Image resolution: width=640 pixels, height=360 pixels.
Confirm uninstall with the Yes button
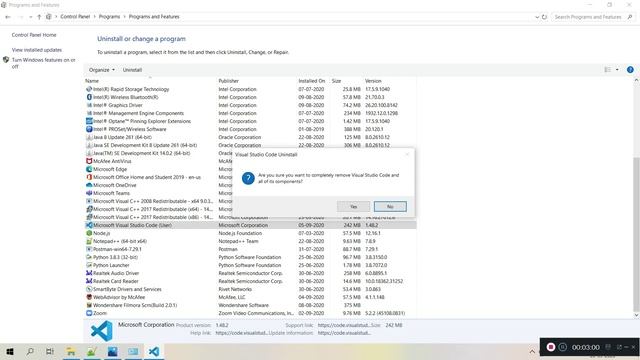tap(353, 207)
